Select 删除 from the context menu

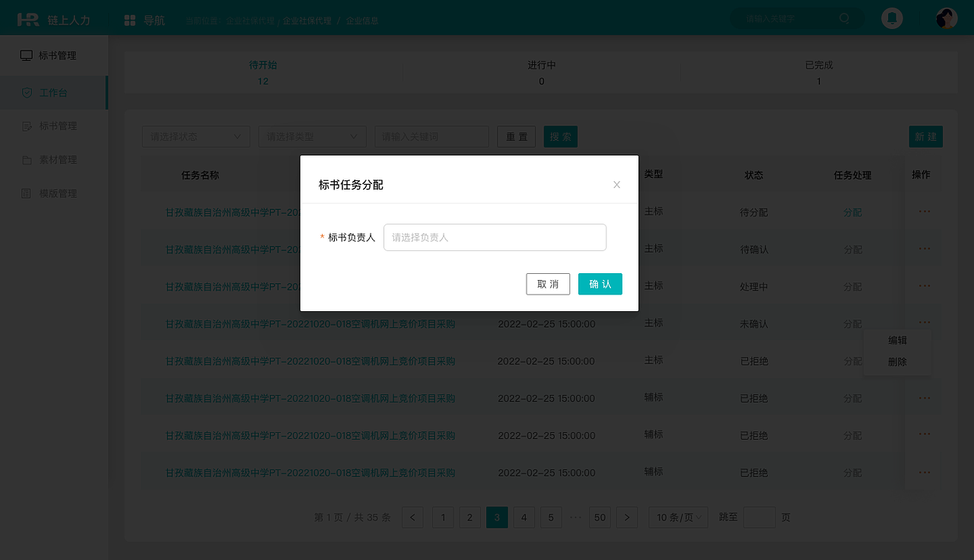[896, 362]
